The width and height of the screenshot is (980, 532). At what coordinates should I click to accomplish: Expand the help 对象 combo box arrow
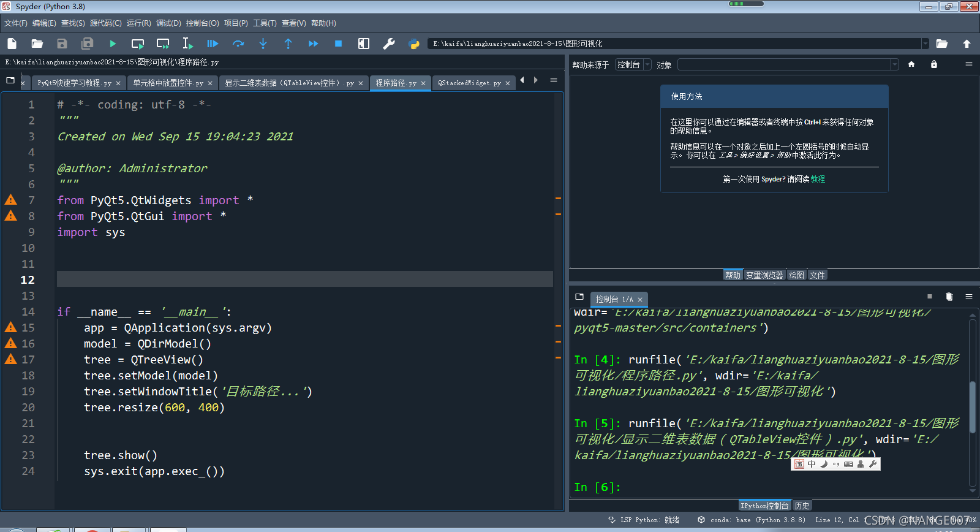click(x=895, y=64)
